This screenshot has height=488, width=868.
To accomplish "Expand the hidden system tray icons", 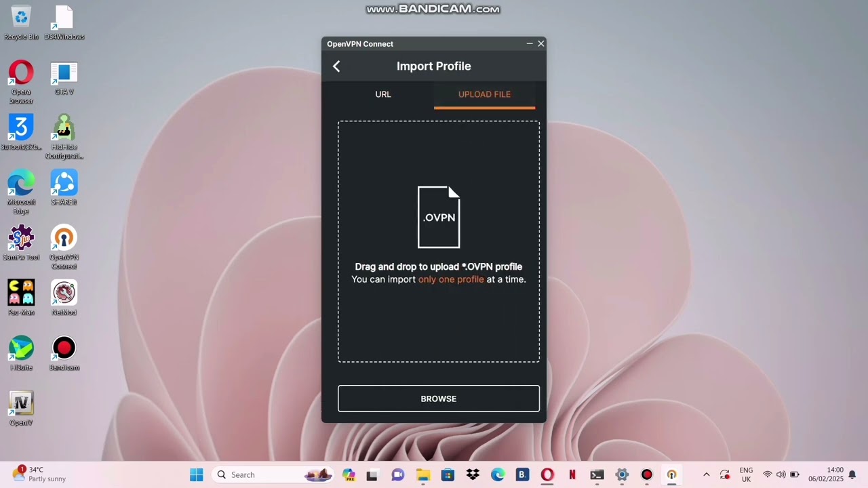I will pyautogui.click(x=706, y=474).
